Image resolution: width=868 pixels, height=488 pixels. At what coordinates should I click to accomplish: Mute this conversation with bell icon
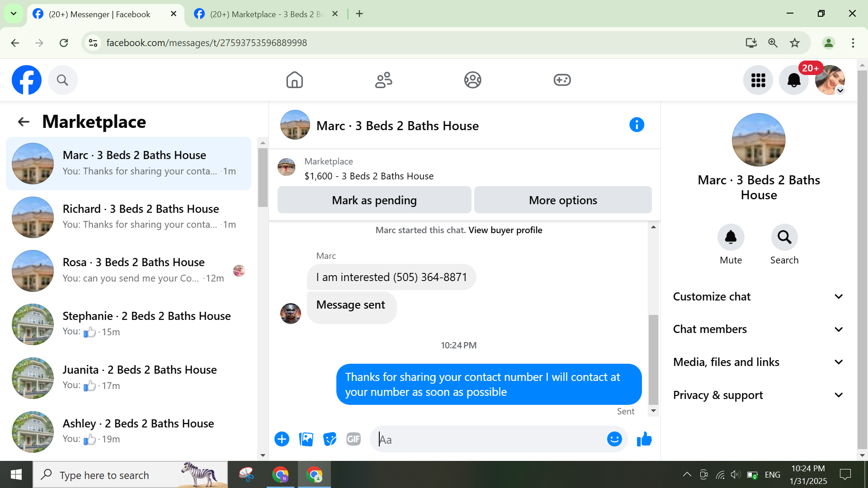tap(731, 237)
